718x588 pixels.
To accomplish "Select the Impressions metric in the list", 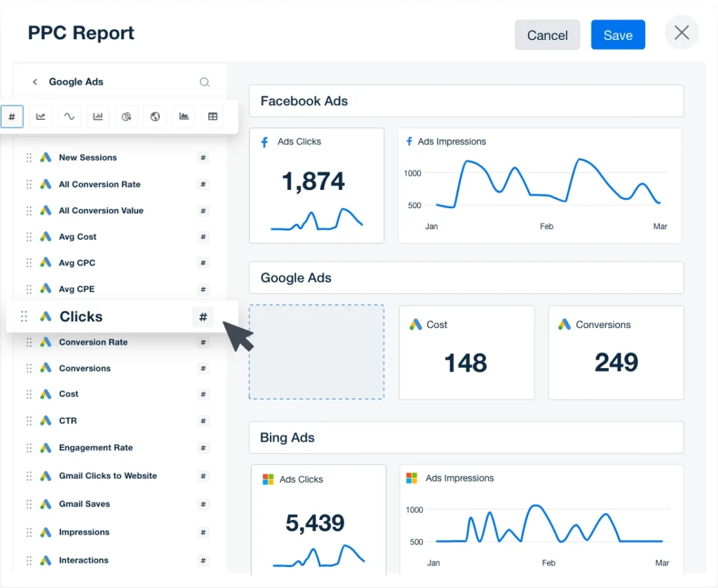I will [84, 533].
